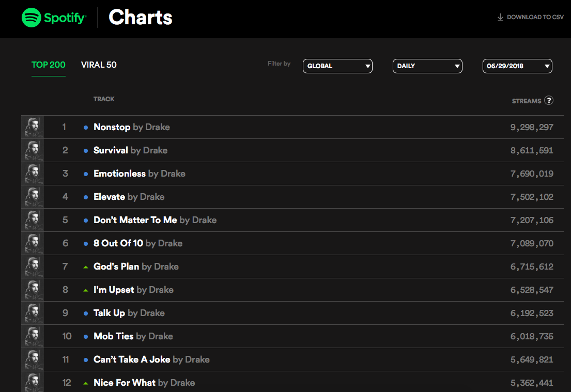Open the Emotionless track link

(119, 174)
